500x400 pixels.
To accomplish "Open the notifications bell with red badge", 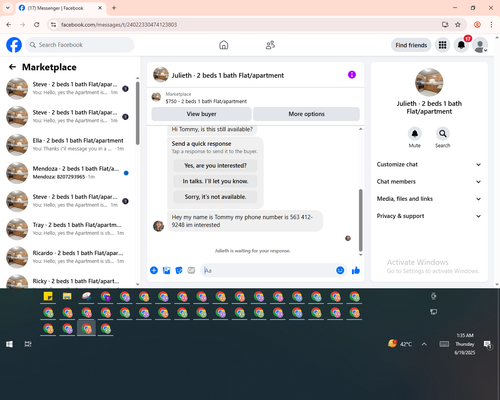I will point(461,45).
